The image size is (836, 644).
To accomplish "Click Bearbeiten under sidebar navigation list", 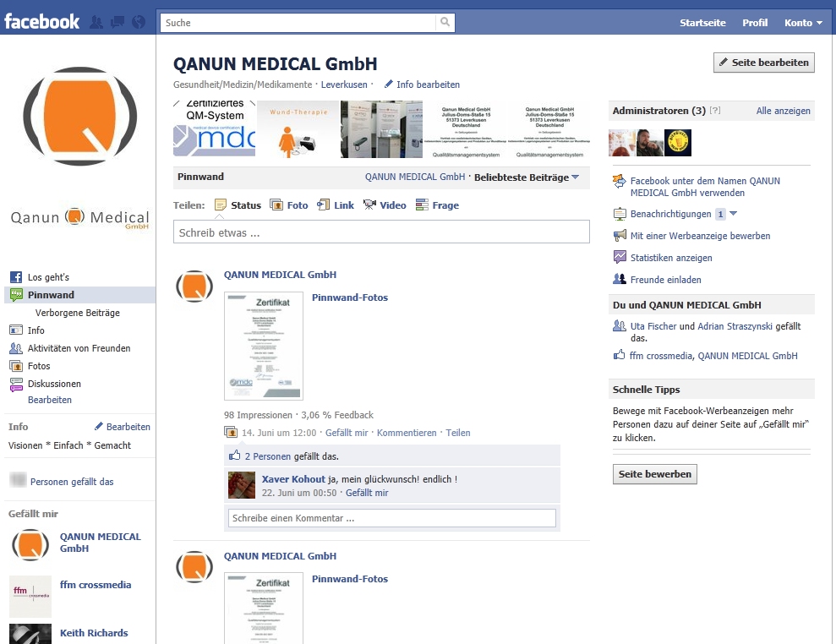I will [x=50, y=399].
